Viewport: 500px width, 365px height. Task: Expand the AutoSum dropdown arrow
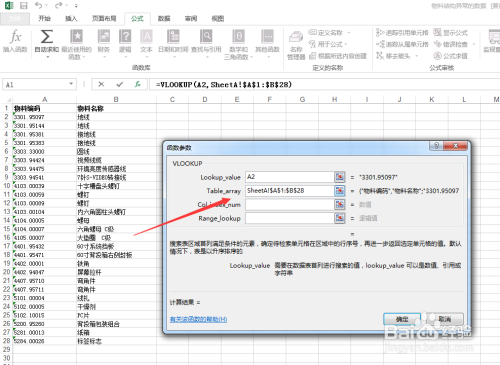click(47, 57)
